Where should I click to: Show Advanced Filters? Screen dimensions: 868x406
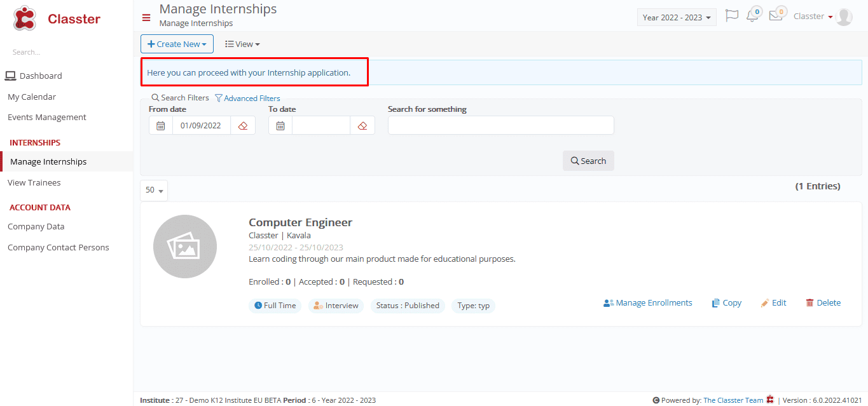coord(247,98)
